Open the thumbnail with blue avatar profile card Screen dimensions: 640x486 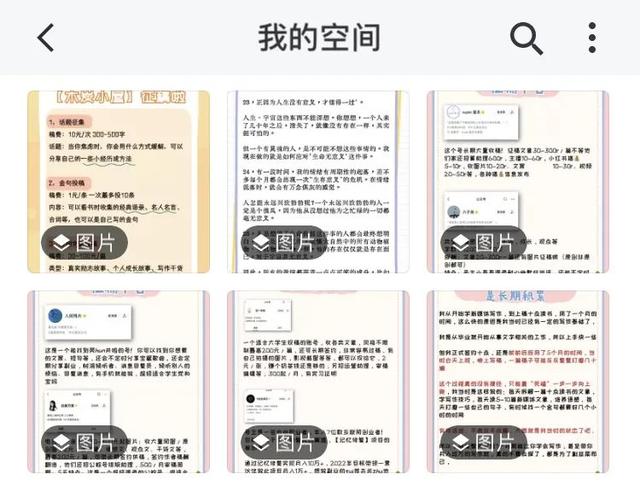coord(118,382)
